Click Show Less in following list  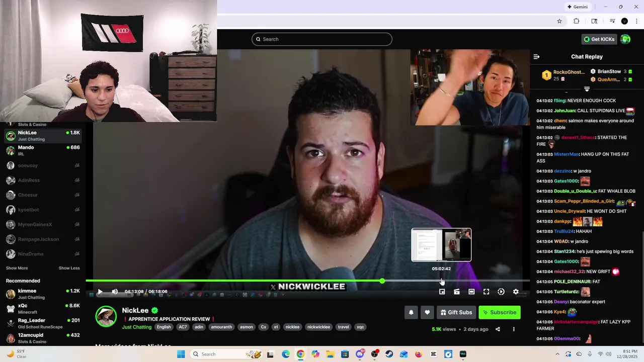[69, 268]
